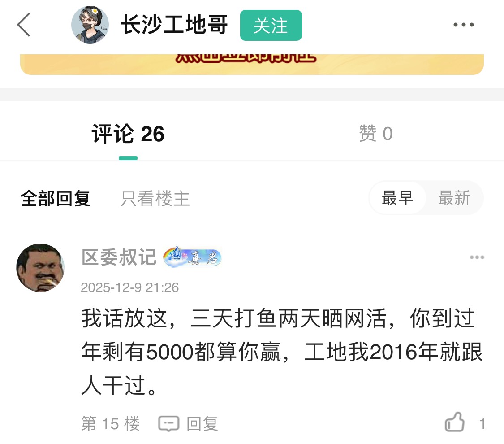The width and height of the screenshot is (504, 444).
Task: Tap the reply speech bubble icon
Action: point(169,423)
